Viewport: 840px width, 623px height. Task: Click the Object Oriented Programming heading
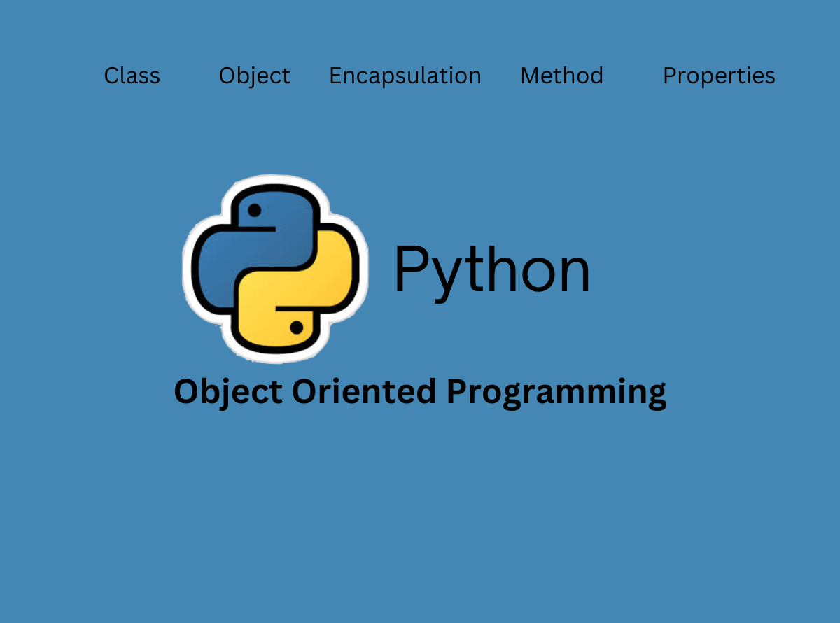coord(420,391)
